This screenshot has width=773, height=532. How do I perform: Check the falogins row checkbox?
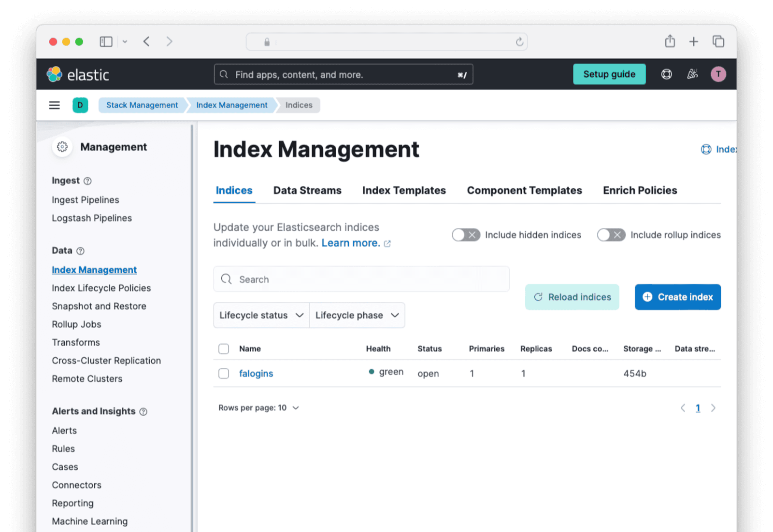[224, 374]
